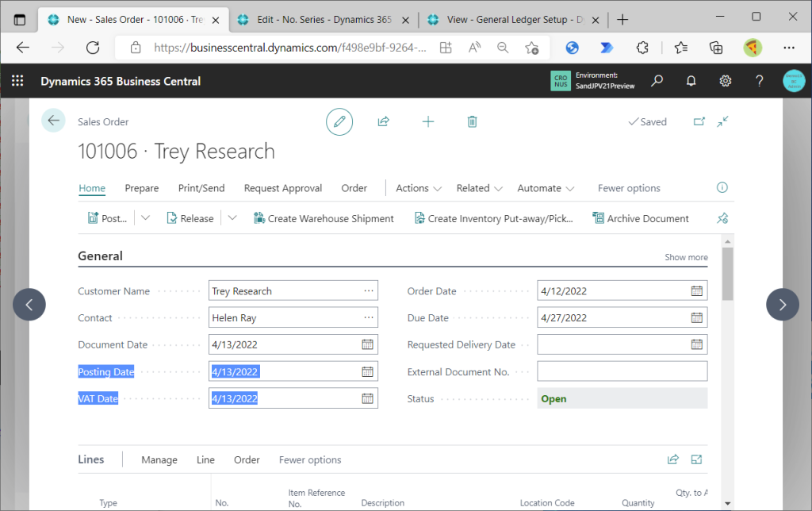Image resolution: width=812 pixels, height=511 pixels.
Task: Switch to the Print/Send tab
Action: 201,188
